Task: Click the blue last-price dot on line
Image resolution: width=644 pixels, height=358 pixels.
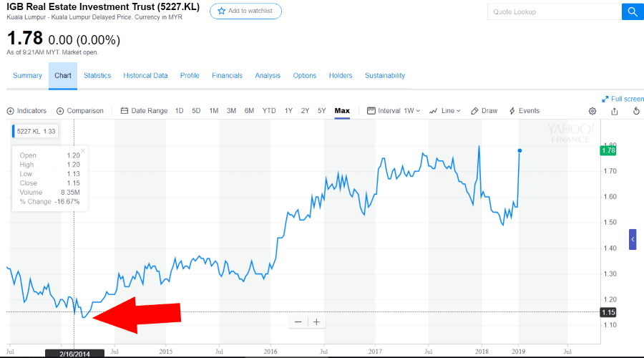Action: point(519,151)
